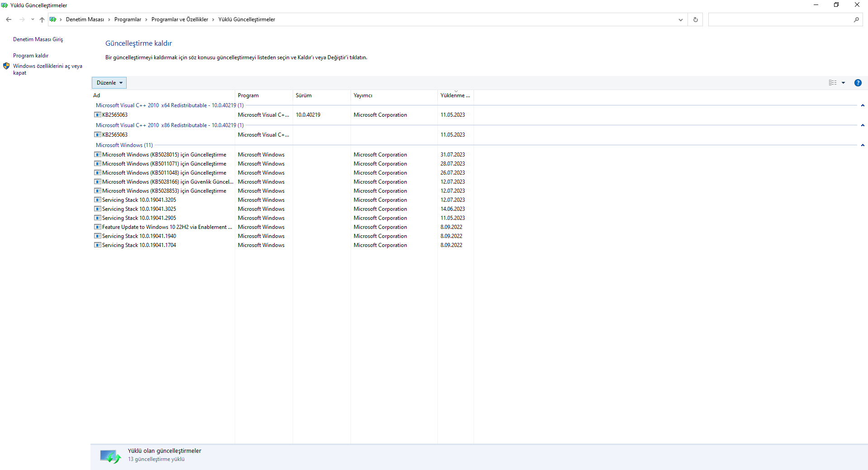This screenshot has height=470, width=868.
Task: Select KB2565063 under x64 Redistributable
Action: point(115,115)
